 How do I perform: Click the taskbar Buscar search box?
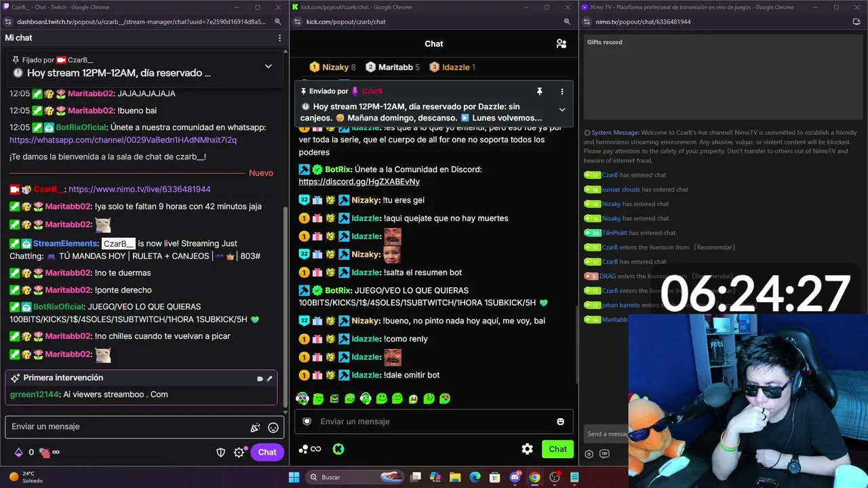[x=354, y=477]
